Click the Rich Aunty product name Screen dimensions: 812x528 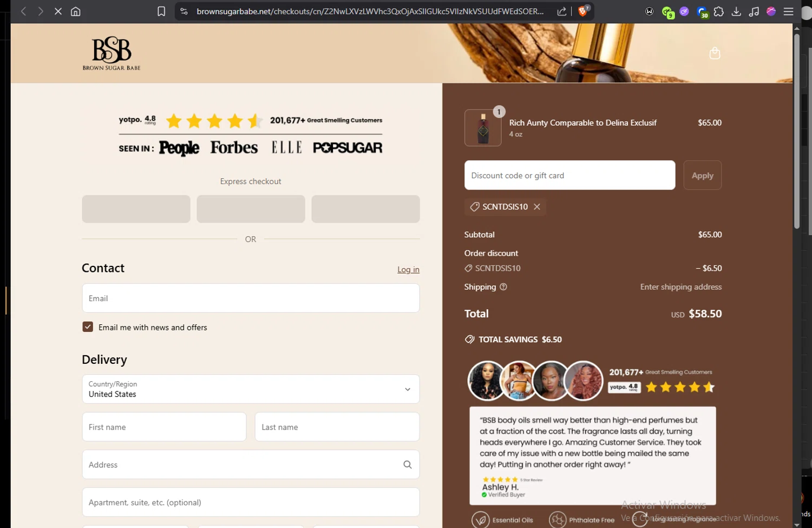click(582, 123)
